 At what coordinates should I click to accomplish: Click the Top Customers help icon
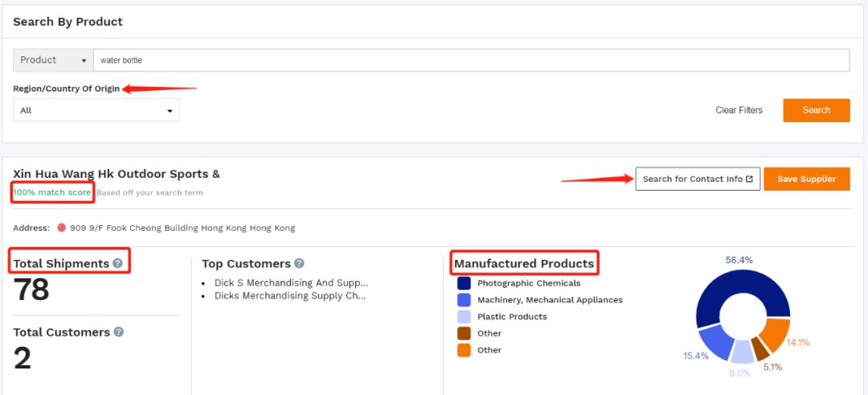point(299,263)
